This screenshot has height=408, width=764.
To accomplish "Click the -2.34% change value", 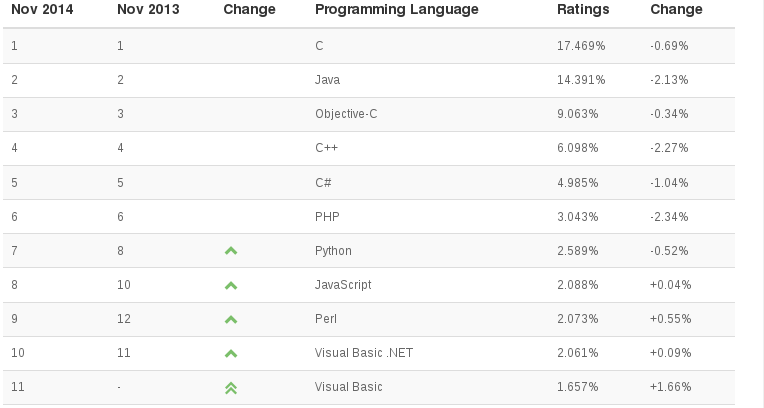I will (x=669, y=217).
